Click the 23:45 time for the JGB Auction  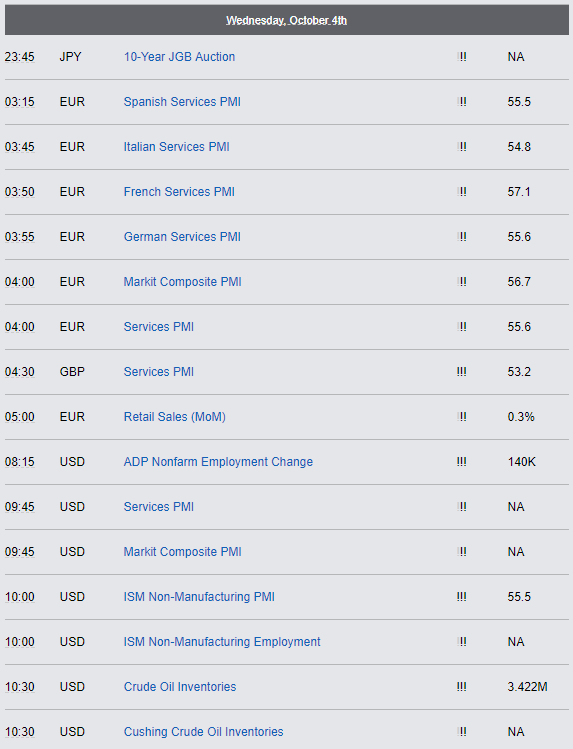pos(20,57)
